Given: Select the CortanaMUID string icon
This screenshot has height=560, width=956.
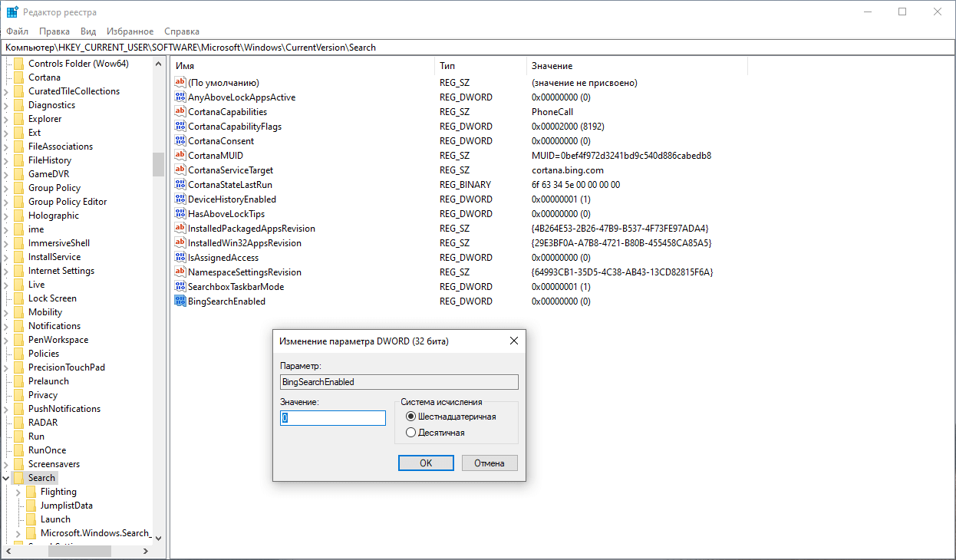Looking at the screenshot, I should [x=180, y=156].
